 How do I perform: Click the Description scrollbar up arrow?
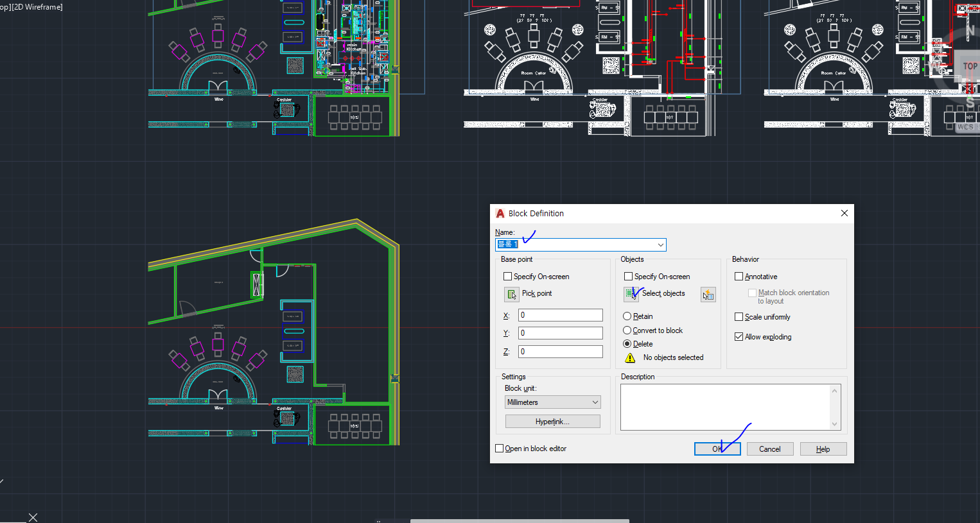(835, 390)
